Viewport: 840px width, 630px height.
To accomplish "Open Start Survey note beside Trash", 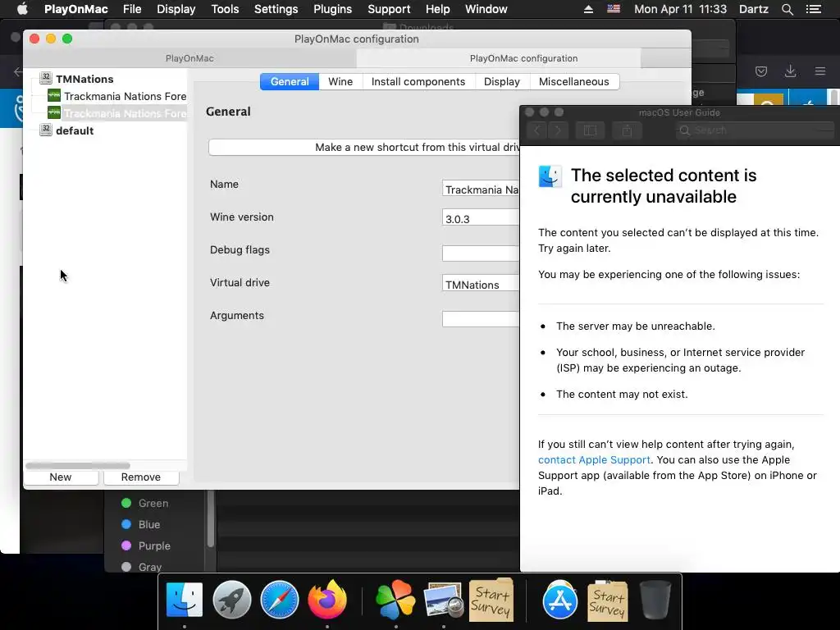I will pyautogui.click(x=608, y=600).
